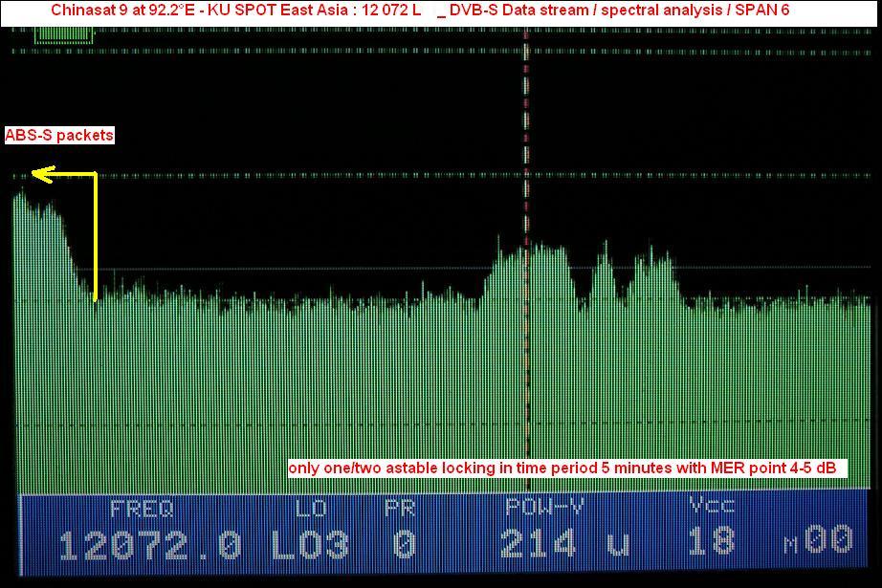This screenshot has width=882, height=588.
Task: Select the Vcc value 18
Action: (712, 545)
